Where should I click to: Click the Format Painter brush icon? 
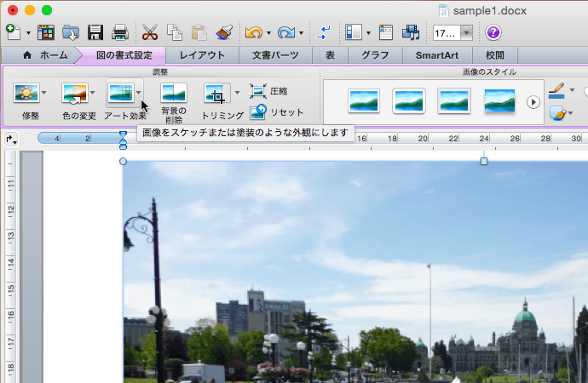(224, 33)
